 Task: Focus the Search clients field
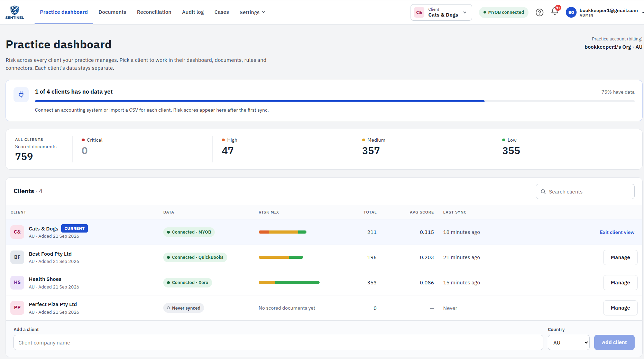click(x=585, y=191)
